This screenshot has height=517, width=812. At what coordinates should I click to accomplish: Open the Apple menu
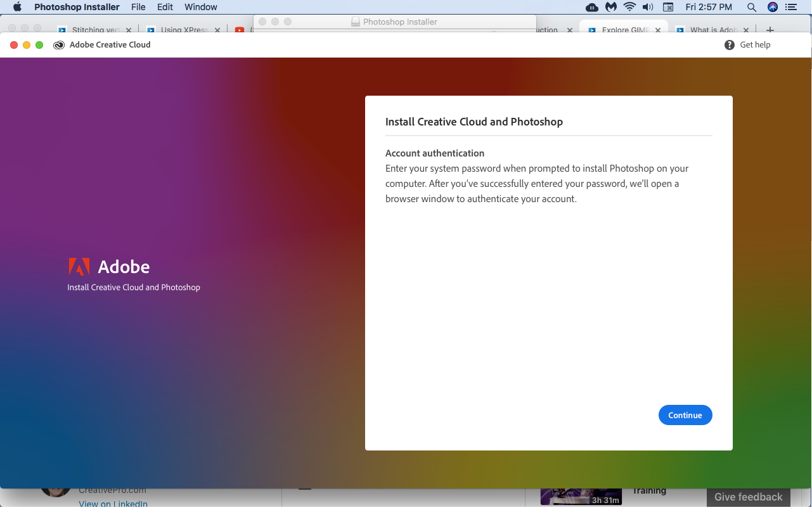click(x=17, y=7)
